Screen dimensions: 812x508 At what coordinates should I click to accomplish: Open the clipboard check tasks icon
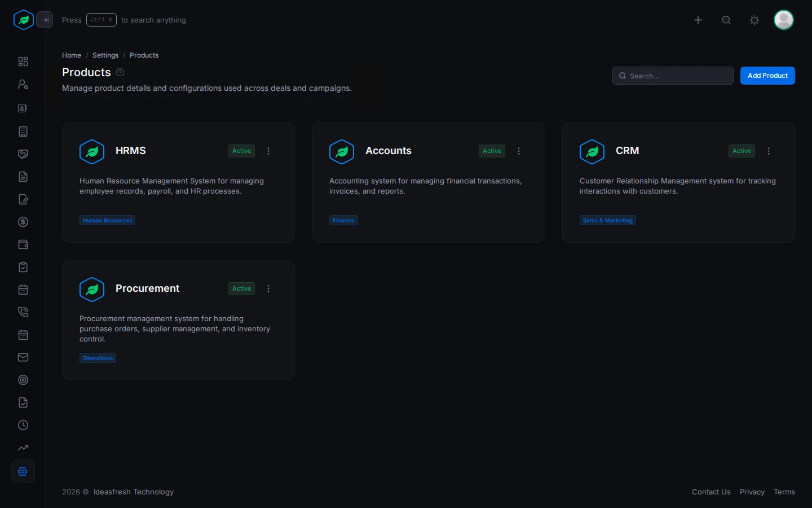(23, 267)
